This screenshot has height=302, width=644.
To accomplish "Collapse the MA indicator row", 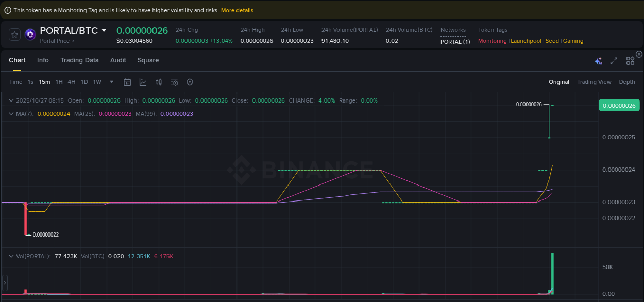I will point(11,114).
